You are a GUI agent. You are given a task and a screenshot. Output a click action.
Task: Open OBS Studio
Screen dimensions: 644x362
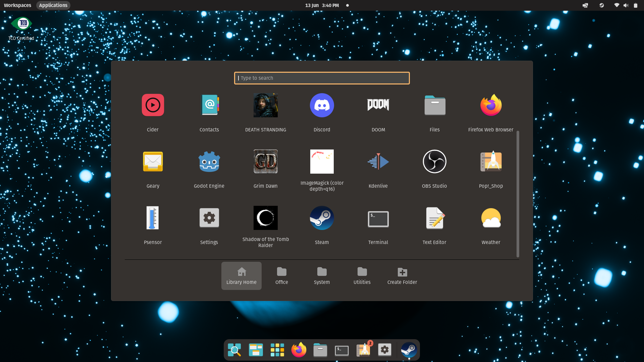pyautogui.click(x=435, y=162)
